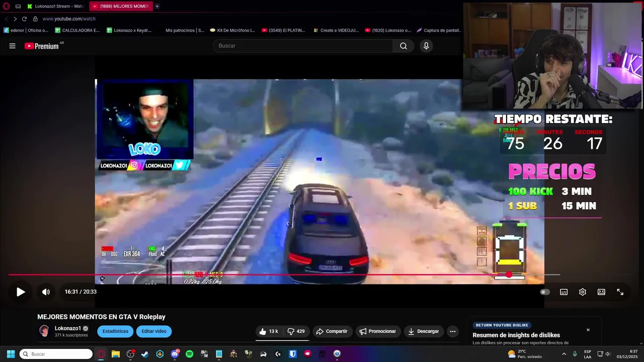Open Spotify from the taskbar
The width and height of the screenshot is (644, 362).
tap(189, 354)
